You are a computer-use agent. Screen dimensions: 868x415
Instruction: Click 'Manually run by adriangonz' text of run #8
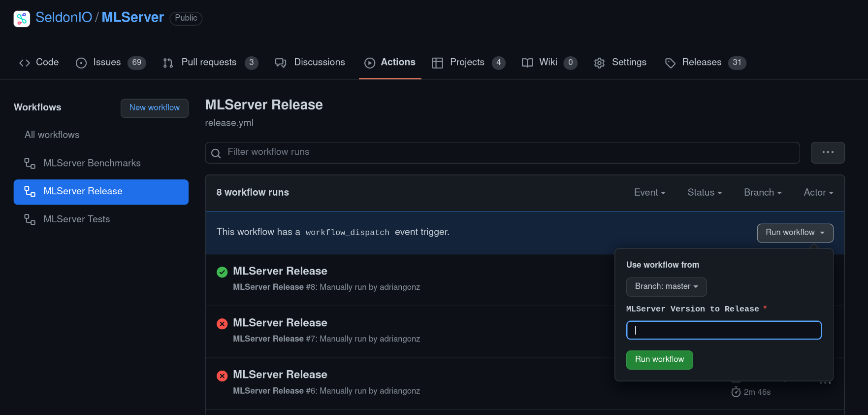click(x=370, y=287)
